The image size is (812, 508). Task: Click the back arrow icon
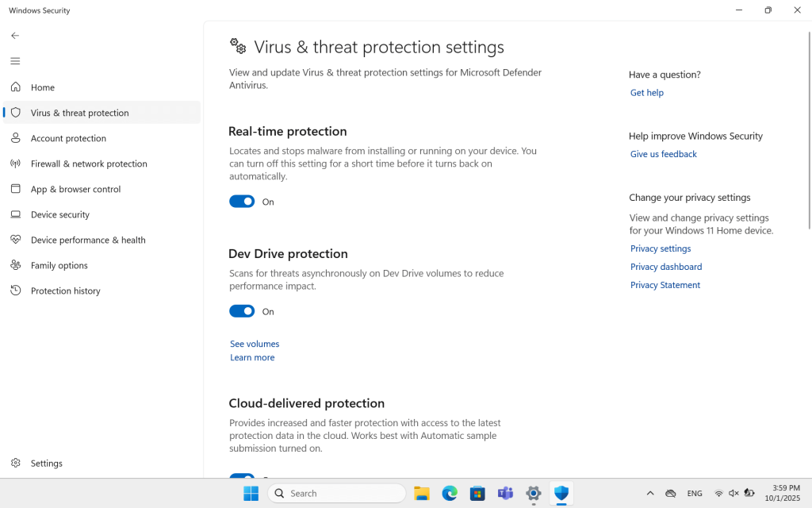coord(15,36)
